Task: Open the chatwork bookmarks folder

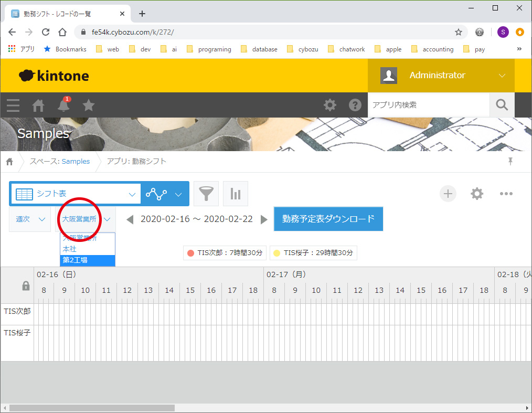Action: 346,49
